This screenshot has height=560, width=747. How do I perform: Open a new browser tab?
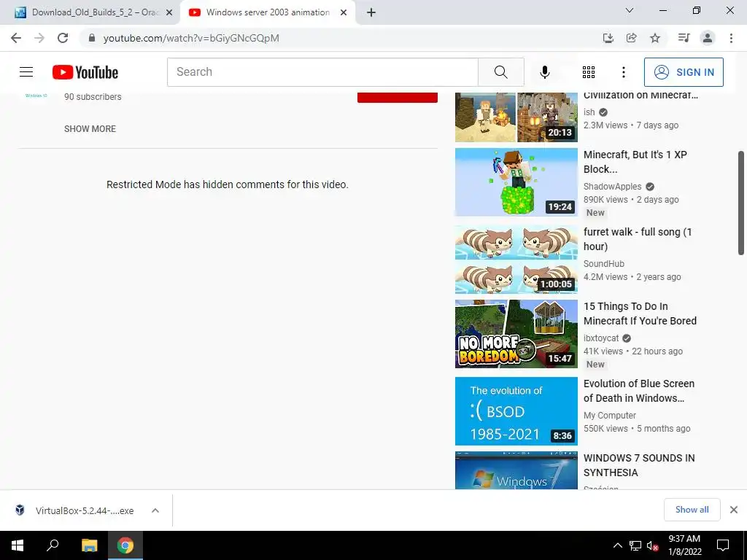371,13
